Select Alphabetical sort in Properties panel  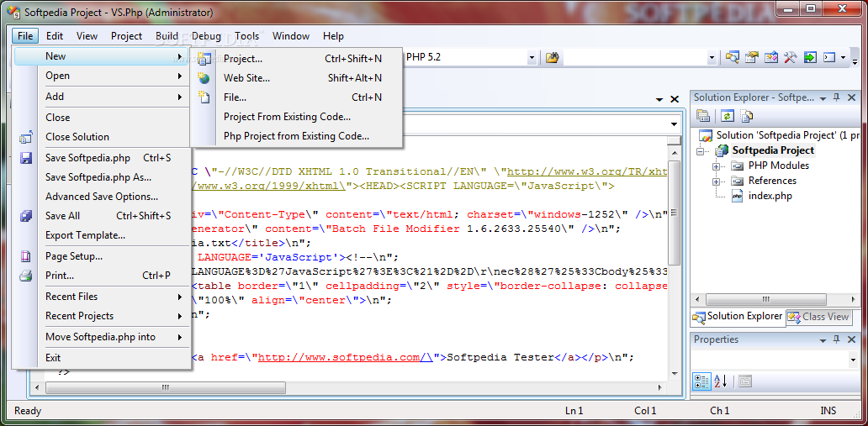point(720,381)
